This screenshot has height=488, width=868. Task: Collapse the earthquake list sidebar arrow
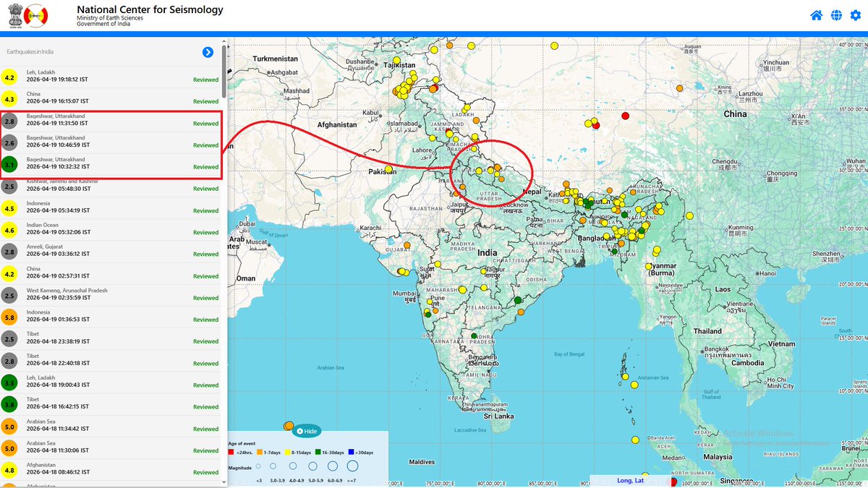coord(208,51)
